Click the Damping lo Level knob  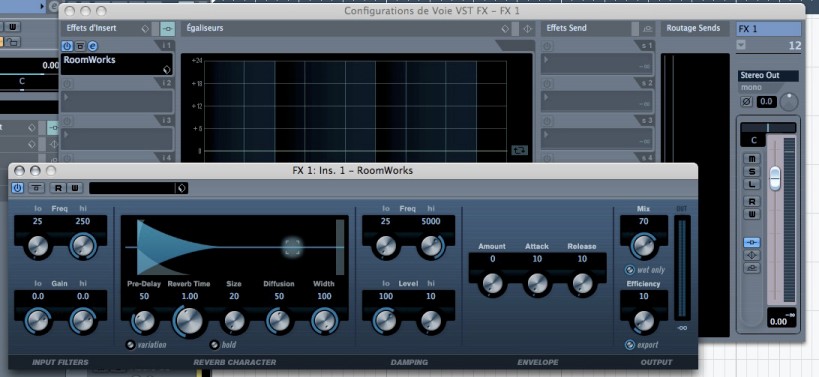click(386, 321)
